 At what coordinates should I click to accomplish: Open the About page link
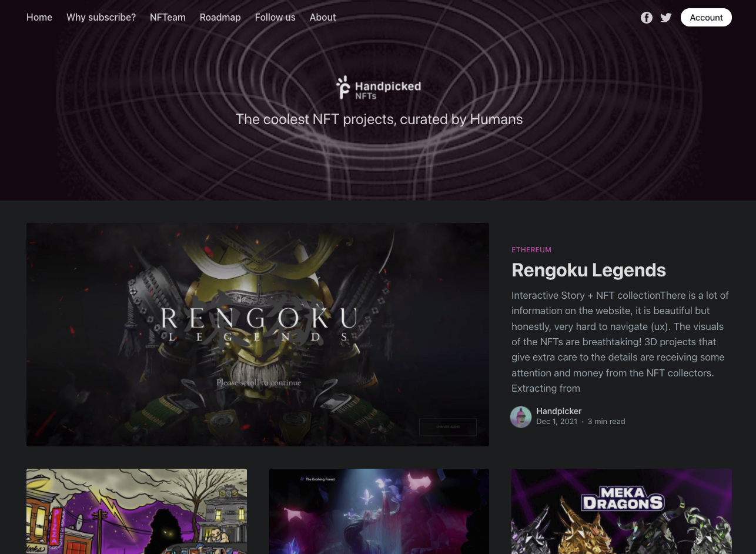tap(323, 18)
